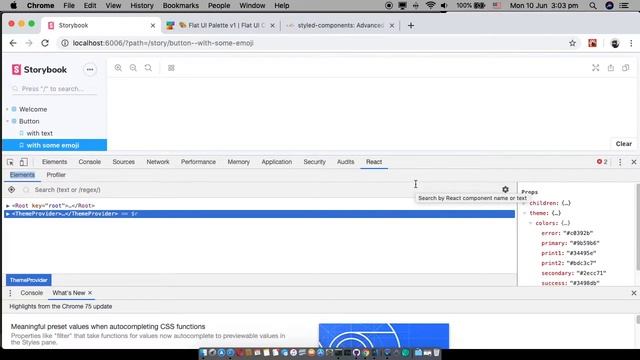Click the print1 color value "#34495e"
Screen dimensions: 640x360
(581, 253)
